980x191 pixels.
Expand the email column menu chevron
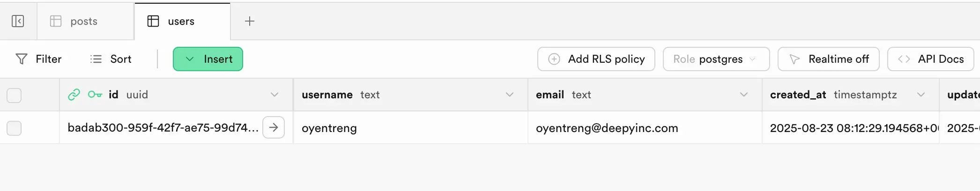(744, 95)
